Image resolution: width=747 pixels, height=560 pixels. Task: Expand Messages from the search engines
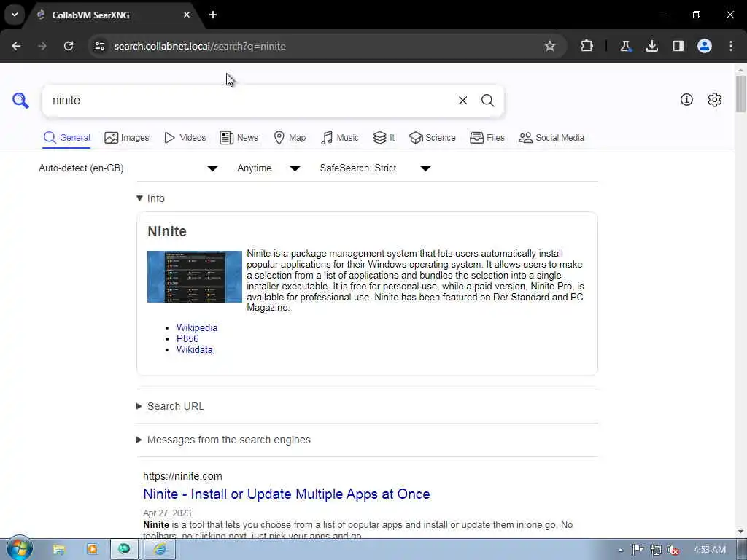click(x=223, y=440)
